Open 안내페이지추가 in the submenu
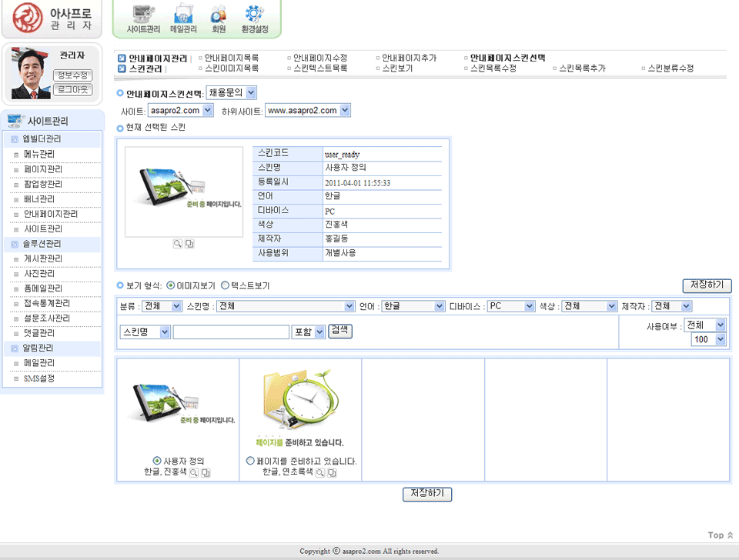Image resolution: width=739 pixels, height=560 pixels. coord(410,58)
